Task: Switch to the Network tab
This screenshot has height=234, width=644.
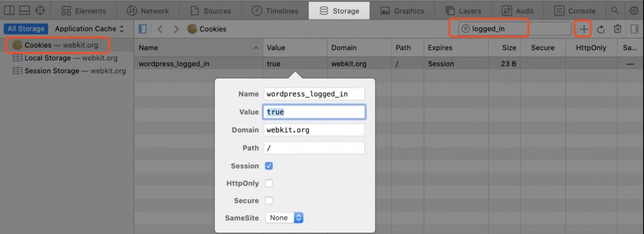Action: click(147, 11)
